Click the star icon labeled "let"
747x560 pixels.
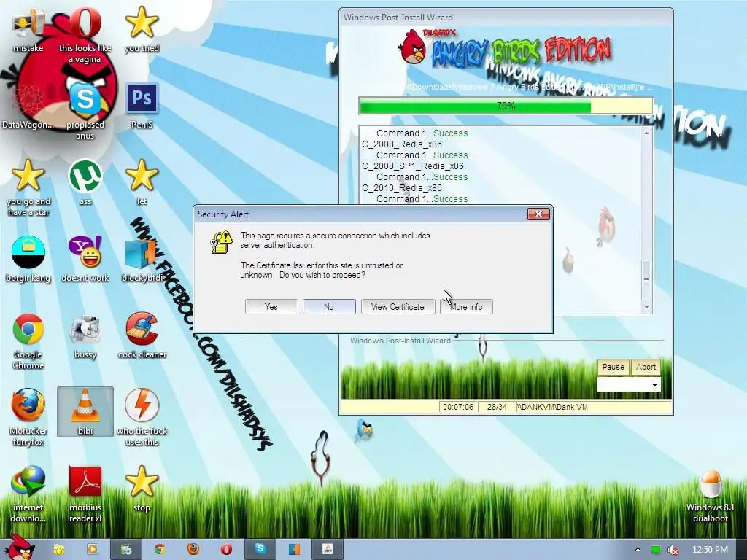pos(142,182)
